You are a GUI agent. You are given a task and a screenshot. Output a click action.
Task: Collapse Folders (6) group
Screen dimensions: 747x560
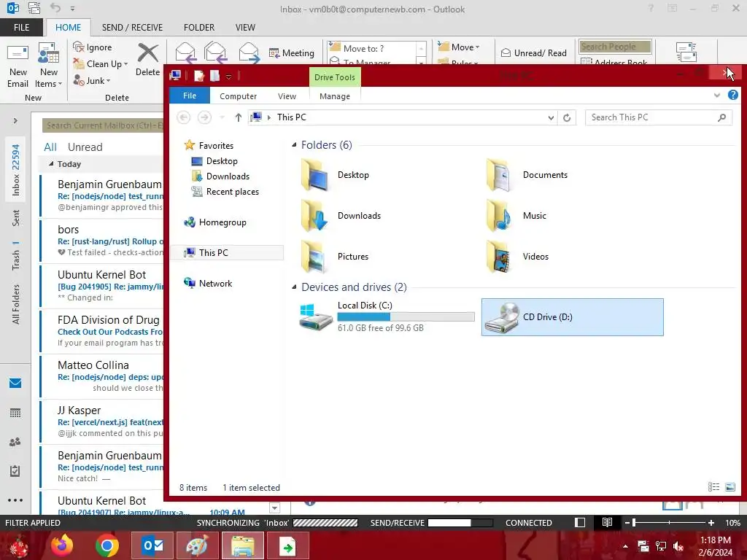click(x=294, y=145)
